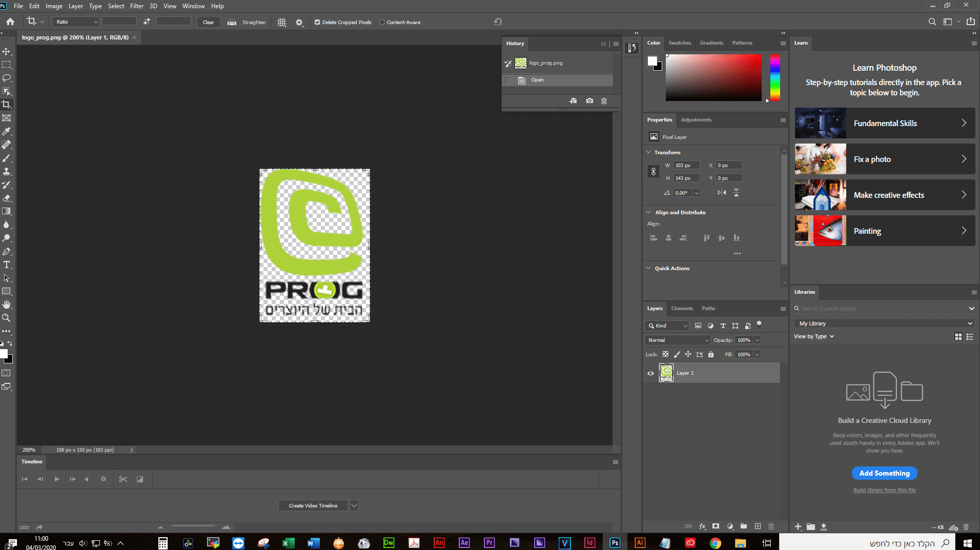Image resolution: width=980 pixels, height=550 pixels.
Task: Create new snapshot in History panel
Action: click(x=589, y=101)
